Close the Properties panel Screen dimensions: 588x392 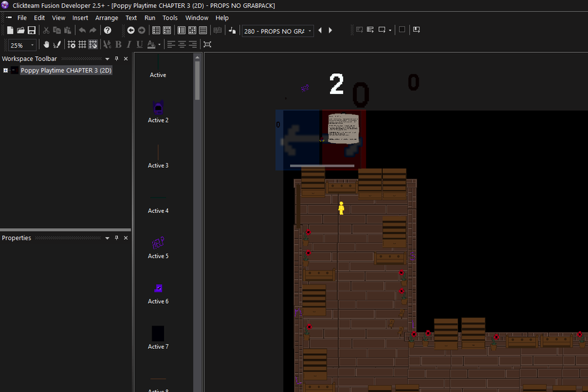point(126,238)
